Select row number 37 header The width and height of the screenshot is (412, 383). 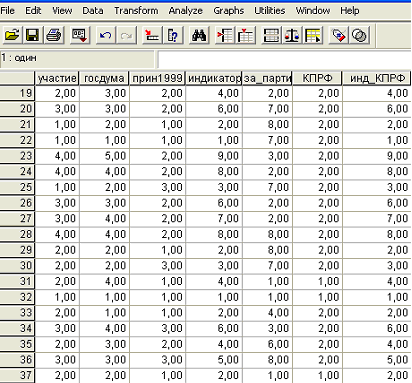(17, 375)
